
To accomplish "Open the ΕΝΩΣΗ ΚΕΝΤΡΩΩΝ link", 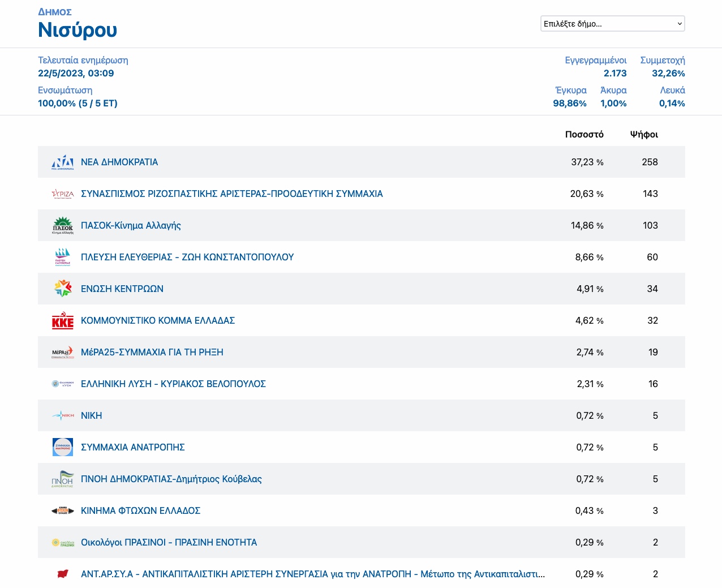I will click(x=122, y=289).
